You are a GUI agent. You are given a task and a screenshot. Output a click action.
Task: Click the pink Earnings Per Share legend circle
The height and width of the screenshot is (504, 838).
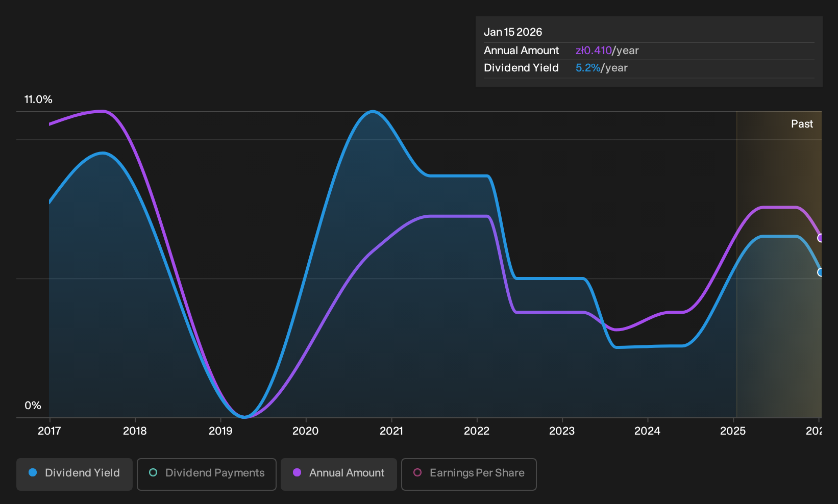click(417, 472)
